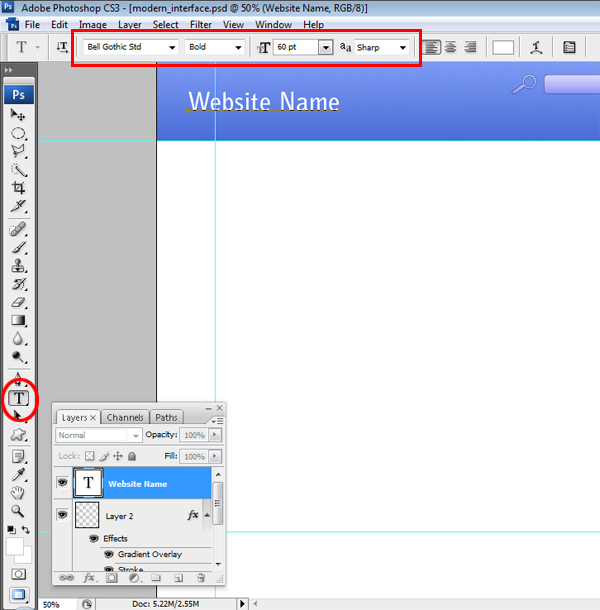Open the font size dropdown arrow
The width and height of the screenshot is (600, 610).
326,47
